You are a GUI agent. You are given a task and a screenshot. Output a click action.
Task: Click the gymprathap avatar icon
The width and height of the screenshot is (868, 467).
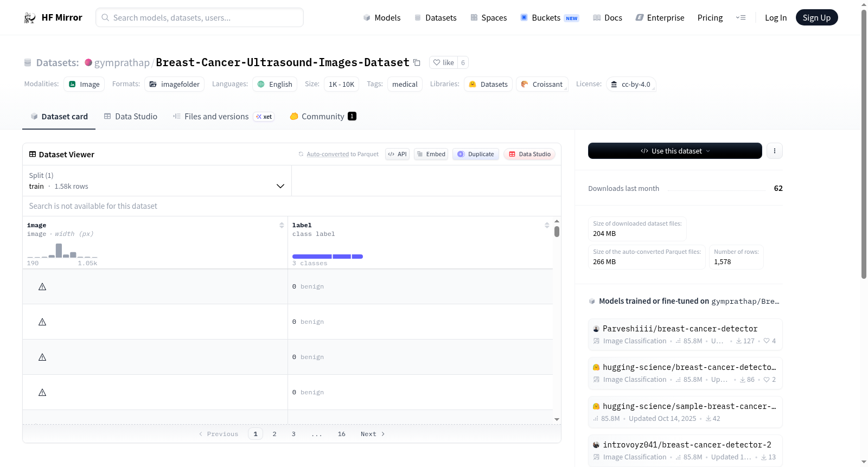tap(88, 62)
